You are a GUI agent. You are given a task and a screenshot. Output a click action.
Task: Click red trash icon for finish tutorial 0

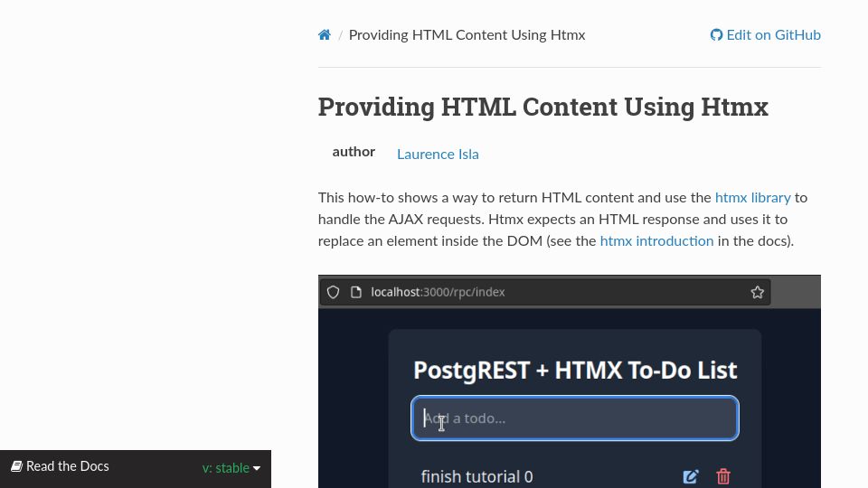click(723, 476)
